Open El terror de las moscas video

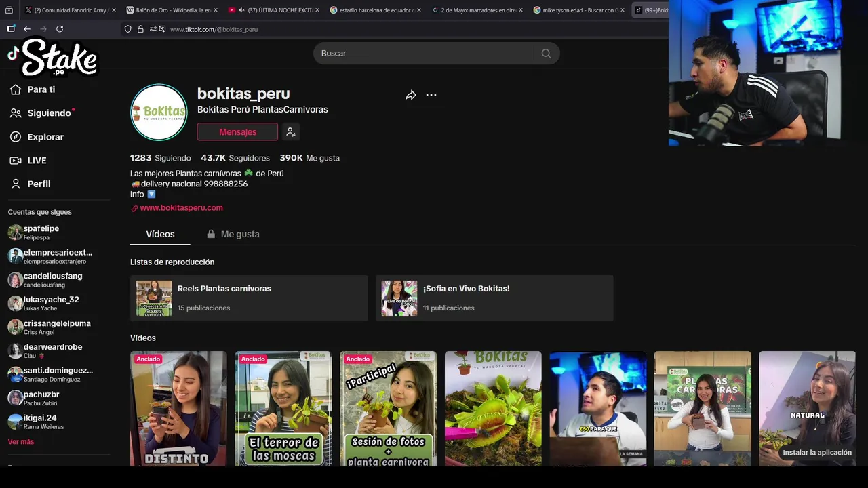(283, 408)
